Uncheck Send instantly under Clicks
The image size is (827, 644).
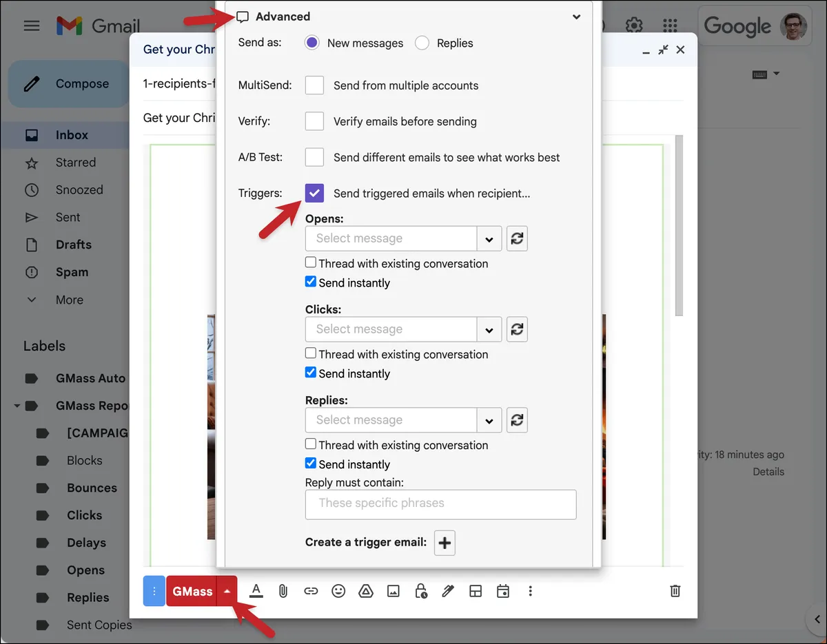(x=311, y=373)
